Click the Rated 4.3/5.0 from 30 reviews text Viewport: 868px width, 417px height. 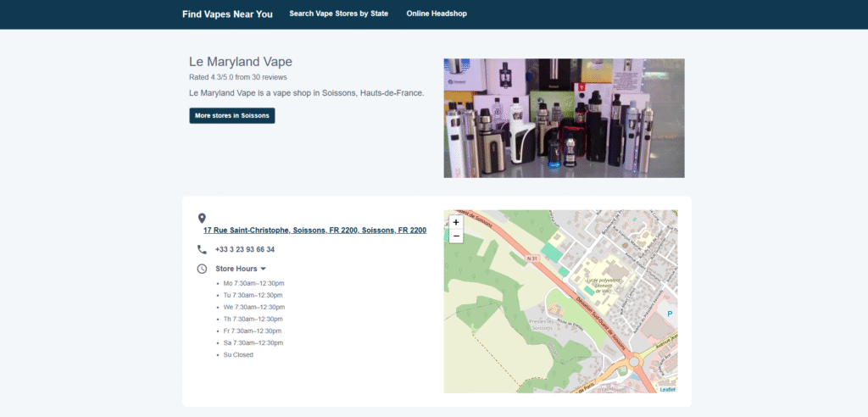pos(238,77)
